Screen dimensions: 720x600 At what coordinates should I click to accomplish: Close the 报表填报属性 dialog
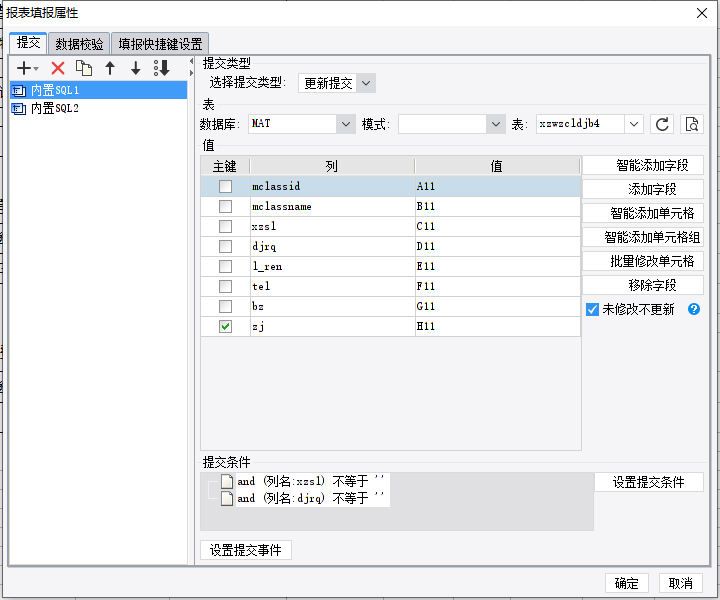(702, 13)
